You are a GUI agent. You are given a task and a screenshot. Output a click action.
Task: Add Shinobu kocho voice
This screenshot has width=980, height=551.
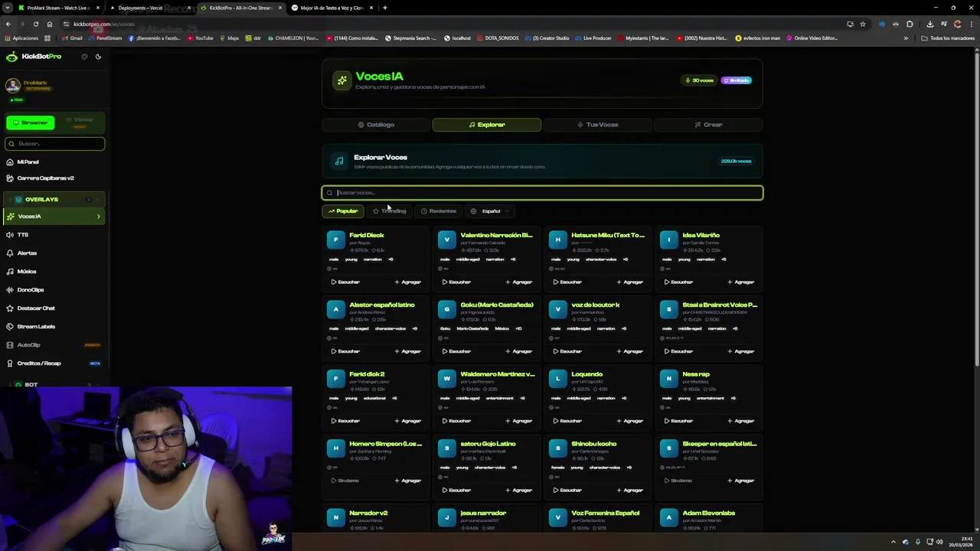coord(630,491)
